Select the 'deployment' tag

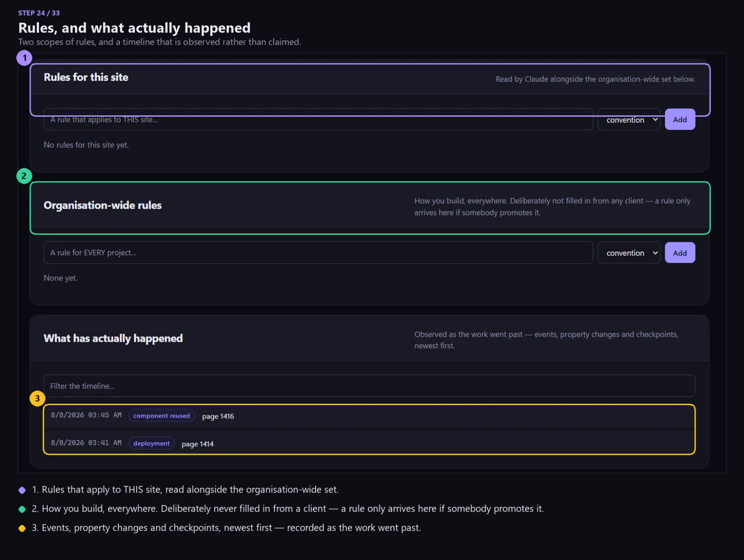click(152, 443)
